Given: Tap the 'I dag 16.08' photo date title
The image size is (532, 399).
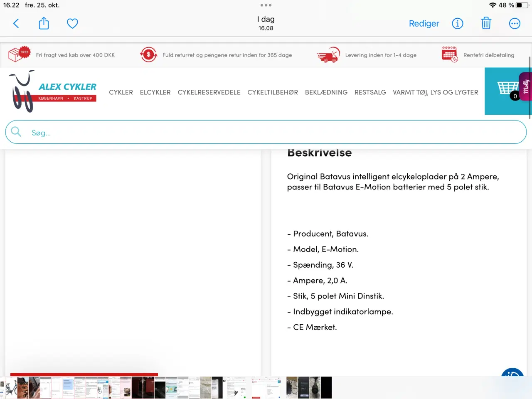Looking at the screenshot, I should pyautogui.click(x=266, y=23).
